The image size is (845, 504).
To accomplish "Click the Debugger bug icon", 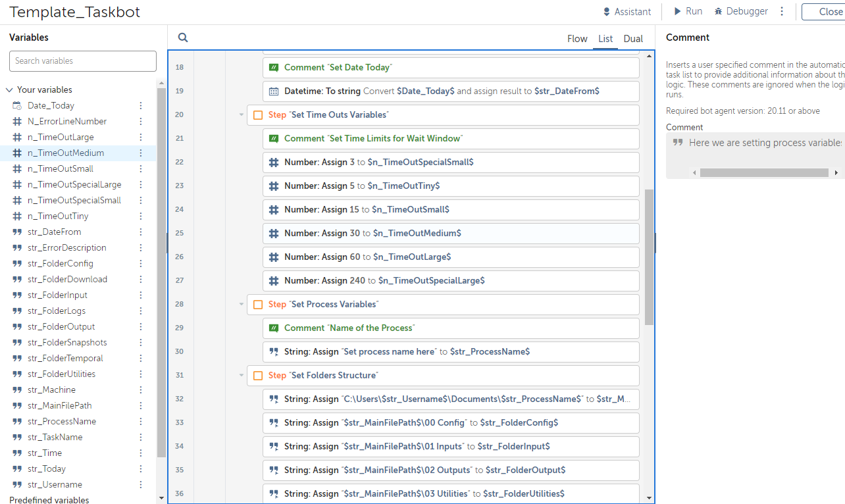I will pyautogui.click(x=719, y=12).
